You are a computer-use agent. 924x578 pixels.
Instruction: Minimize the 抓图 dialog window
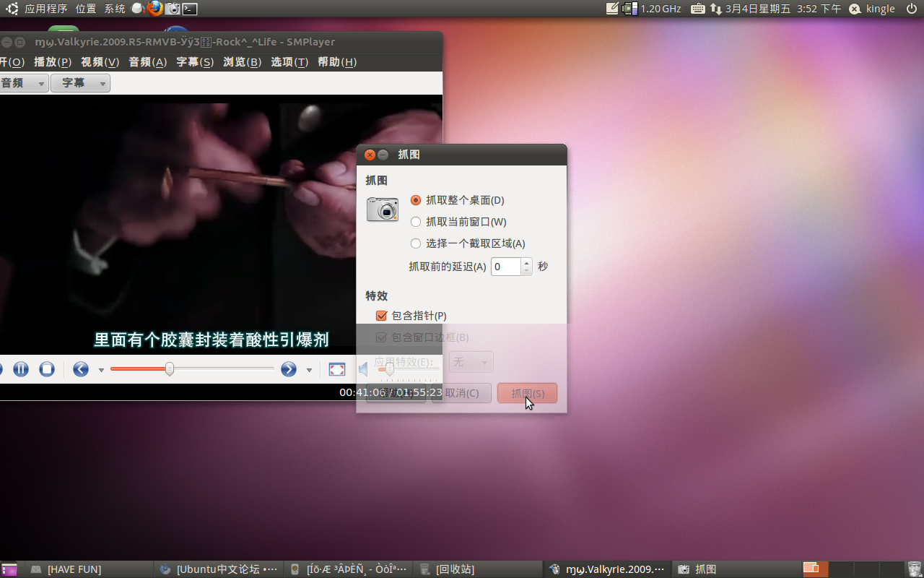click(x=383, y=155)
